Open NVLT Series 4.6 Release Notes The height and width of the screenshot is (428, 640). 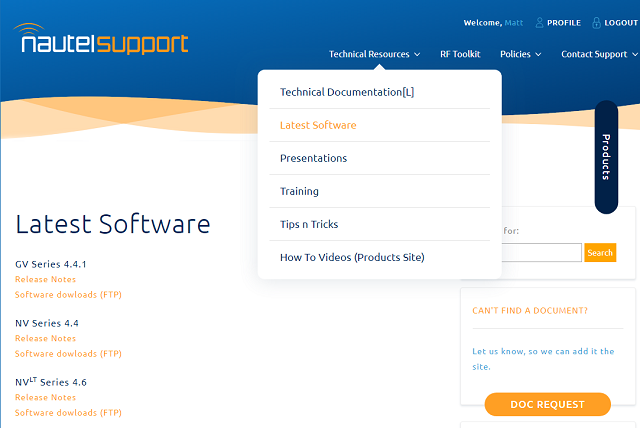46,397
